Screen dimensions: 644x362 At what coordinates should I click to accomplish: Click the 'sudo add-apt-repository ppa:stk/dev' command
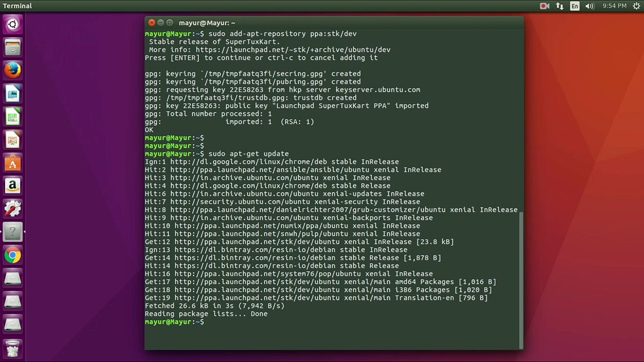282,34
